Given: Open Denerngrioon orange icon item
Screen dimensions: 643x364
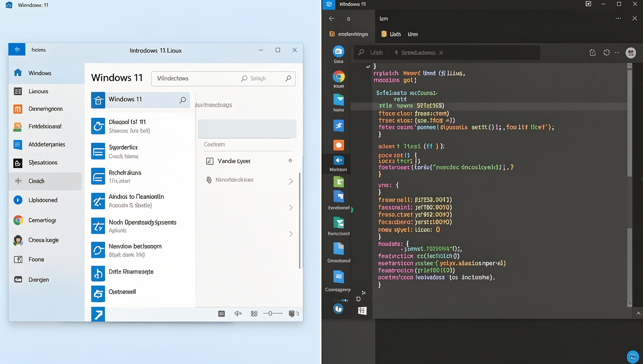Looking at the screenshot, I should [38, 109].
